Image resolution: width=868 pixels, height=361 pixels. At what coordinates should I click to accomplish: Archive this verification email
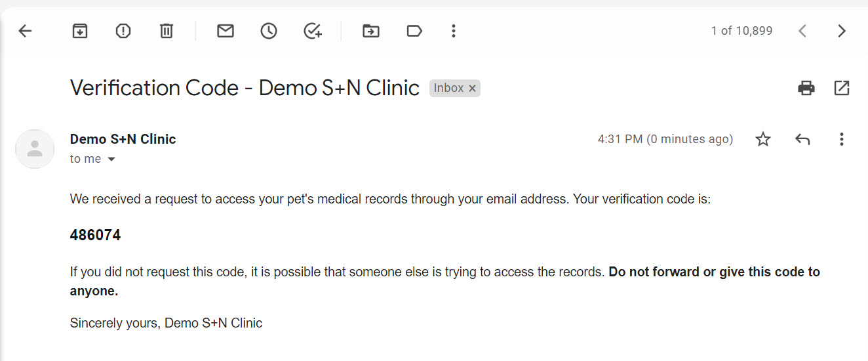click(80, 31)
